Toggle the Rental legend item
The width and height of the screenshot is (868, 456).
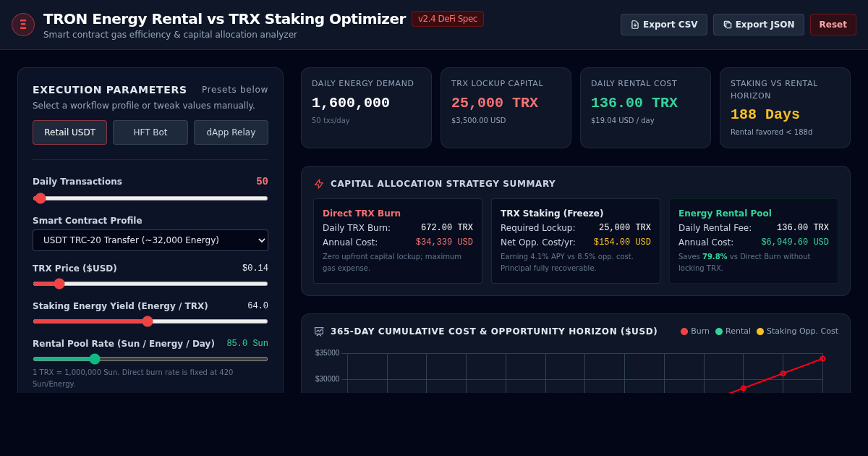pos(733,332)
